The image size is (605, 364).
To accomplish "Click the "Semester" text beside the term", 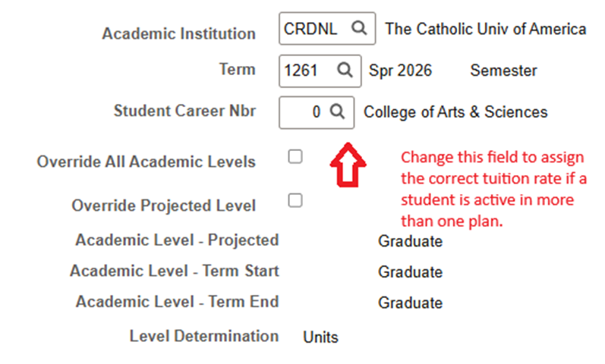I will click(x=503, y=71).
